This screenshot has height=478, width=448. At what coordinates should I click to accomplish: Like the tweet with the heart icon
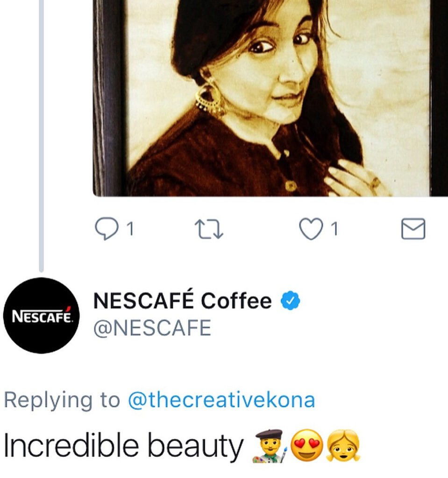pos(311,229)
